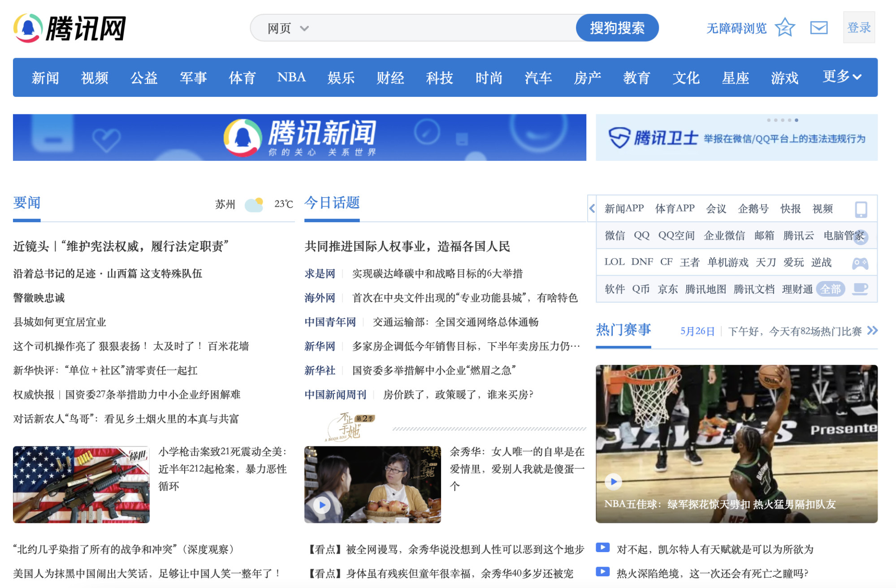Open 北约几乎染指了所有的战争 article
The height and width of the screenshot is (588, 896).
(x=123, y=549)
